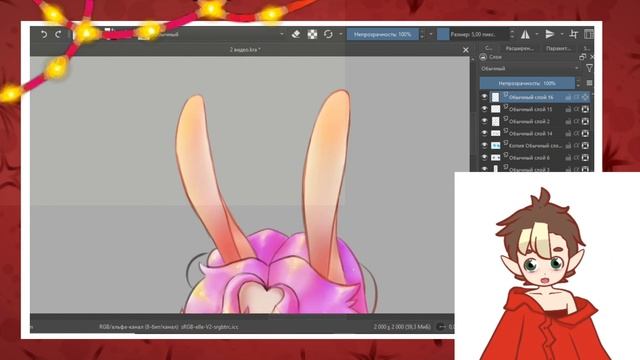Hide layer Обычный слой 2
Screen dimensions: 640x360
[x=484, y=121]
